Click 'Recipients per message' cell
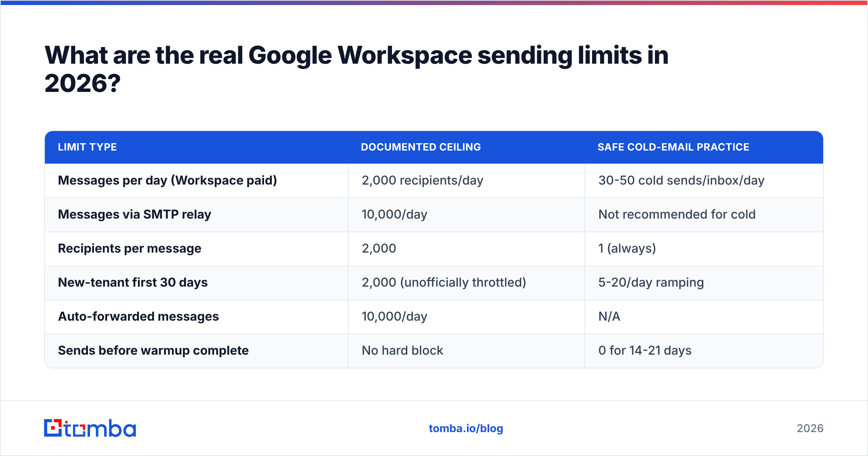Image resolution: width=868 pixels, height=456 pixels. coord(196,249)
